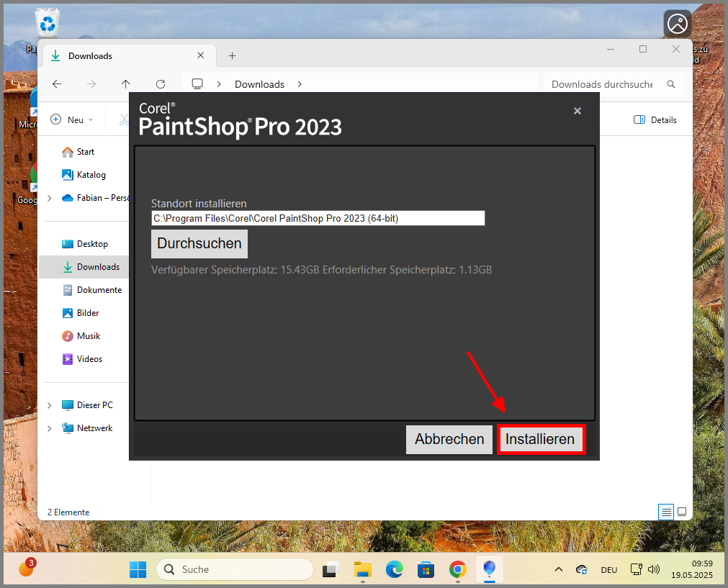Click the installation path field
The height and width of the screenshot is (588, 728).
pos(318,218)
